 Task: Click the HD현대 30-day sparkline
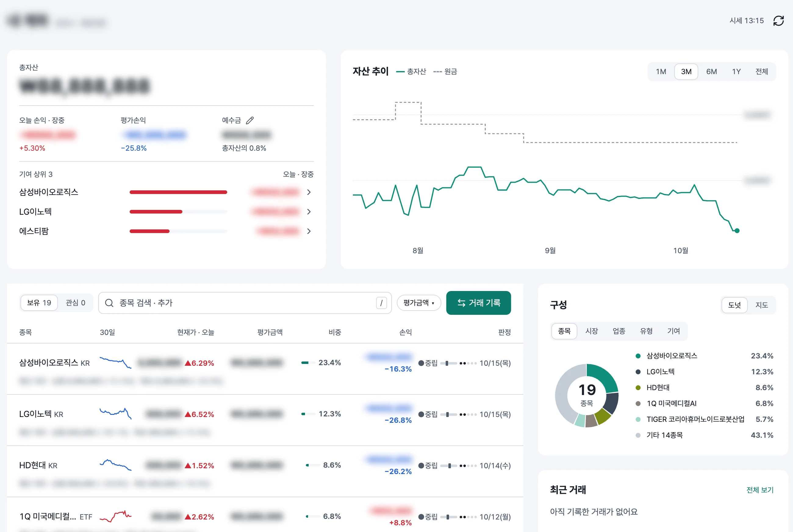(115, 465)
